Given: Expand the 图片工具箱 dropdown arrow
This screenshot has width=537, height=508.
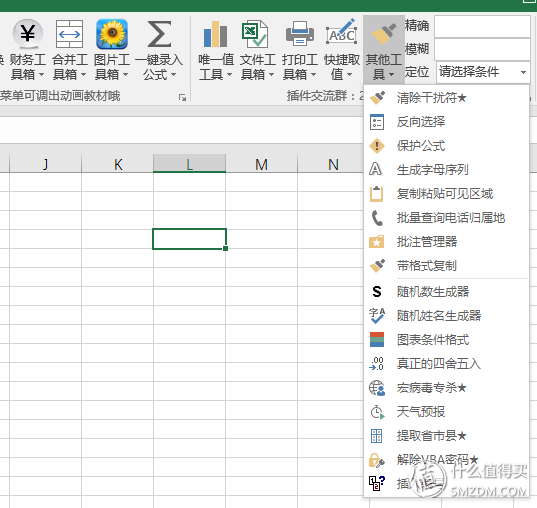Looking at the screenshot, I should (125, 74).
